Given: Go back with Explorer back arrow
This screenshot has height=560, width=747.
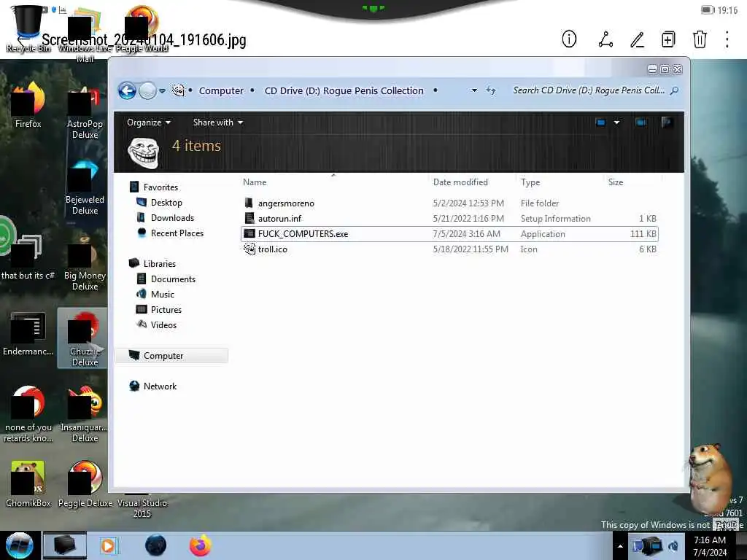Looking at the screenshot, I should 127,90.
